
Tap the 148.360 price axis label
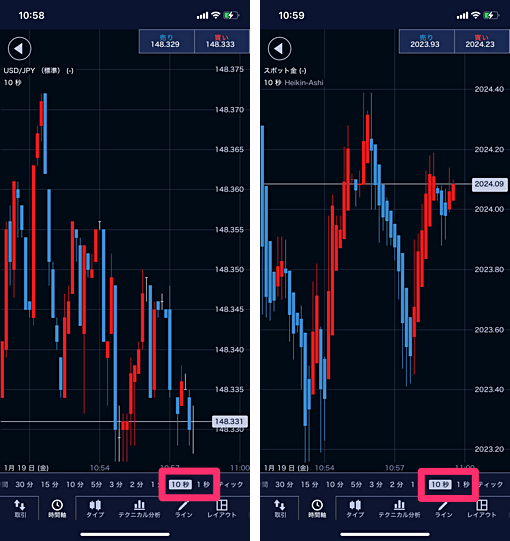(x=229, y=189)
